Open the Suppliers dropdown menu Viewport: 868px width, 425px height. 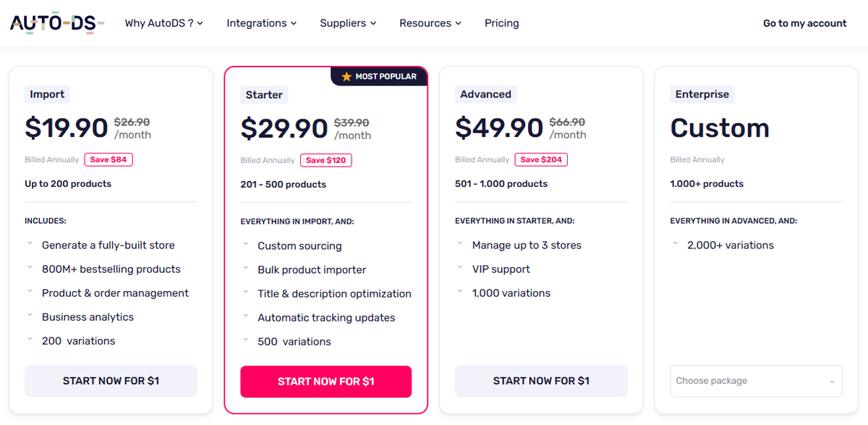coord(348,22)
